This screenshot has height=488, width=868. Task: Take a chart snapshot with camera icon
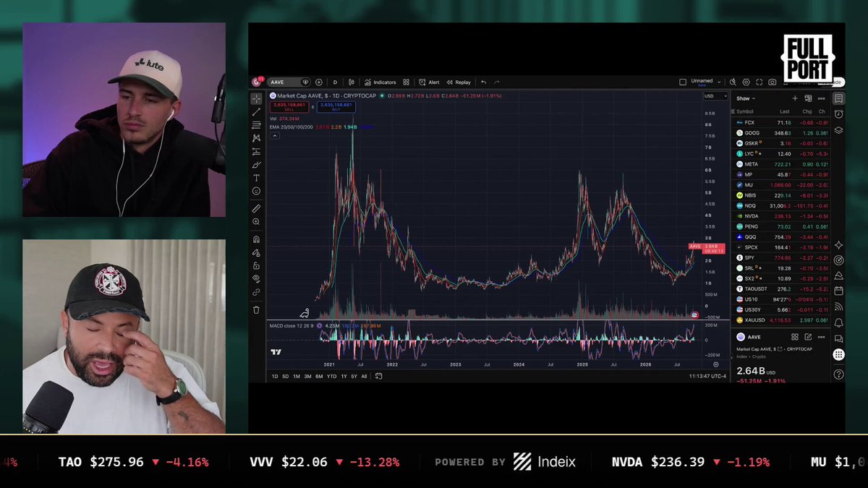pyautogui.click(x=773, y=82)
